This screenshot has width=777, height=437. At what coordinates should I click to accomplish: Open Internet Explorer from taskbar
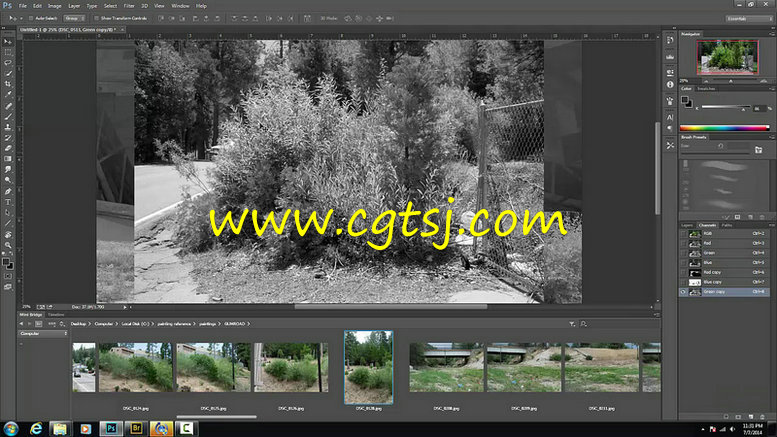pos(36,429)
